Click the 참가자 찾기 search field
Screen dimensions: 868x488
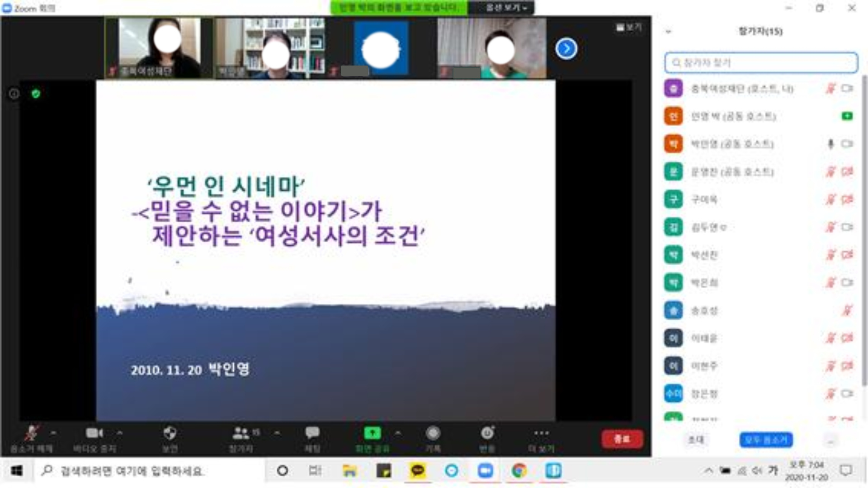click(x=761, y=62)
